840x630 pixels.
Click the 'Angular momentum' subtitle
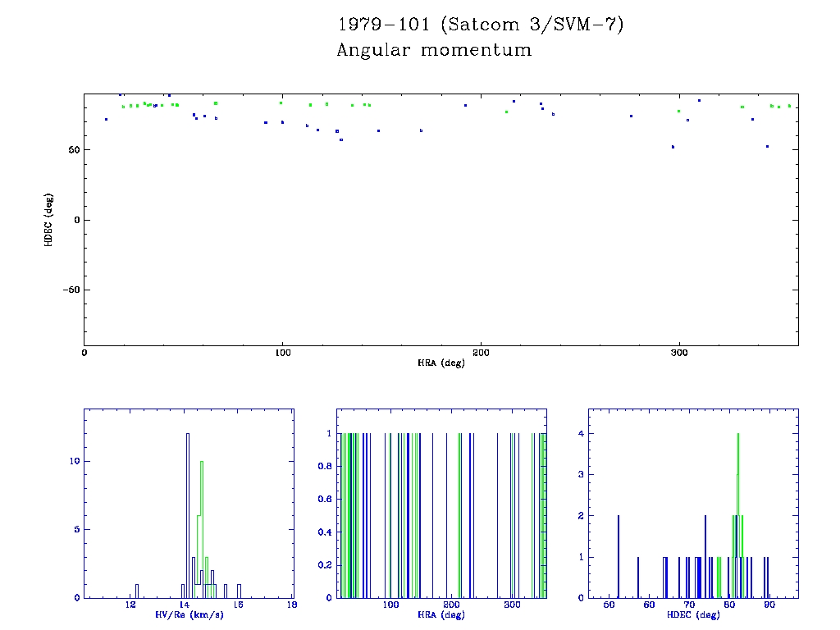click(x=434, y=50)
